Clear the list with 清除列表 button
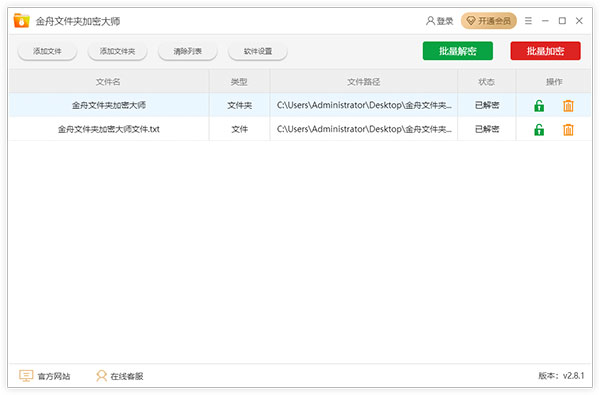The width and height of the screenshot is (600, 395). (x=188, y=51)
